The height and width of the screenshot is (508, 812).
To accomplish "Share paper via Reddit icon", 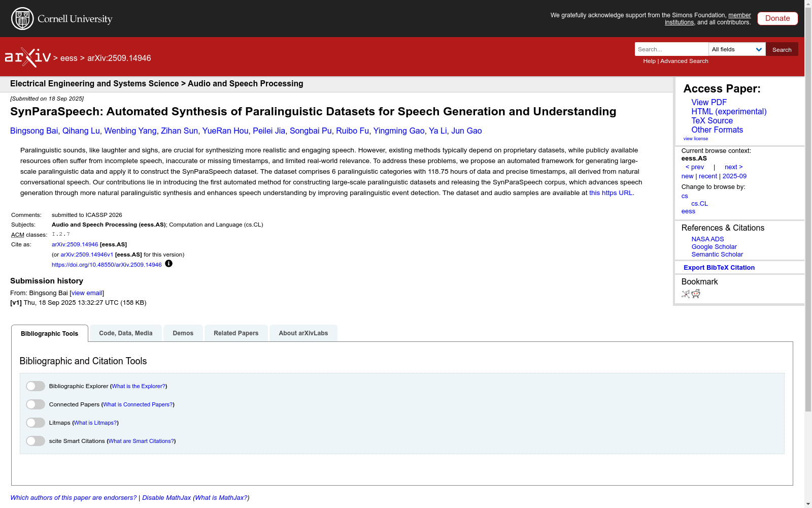I will click(696, 294).
